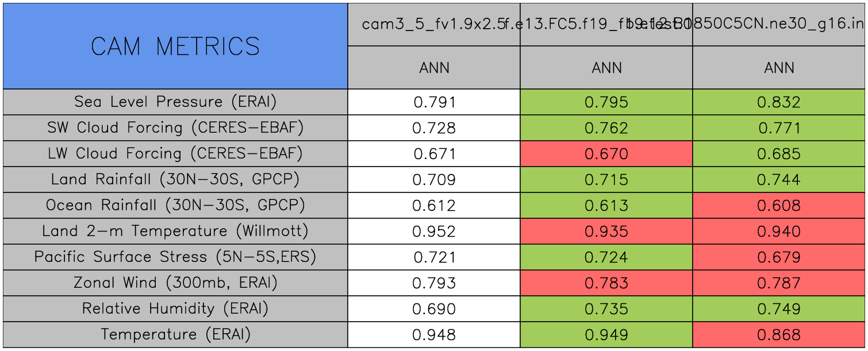
Task: Click Pacific Surface Stress (5N-5S,ERS) label
Action: point(175,257)
